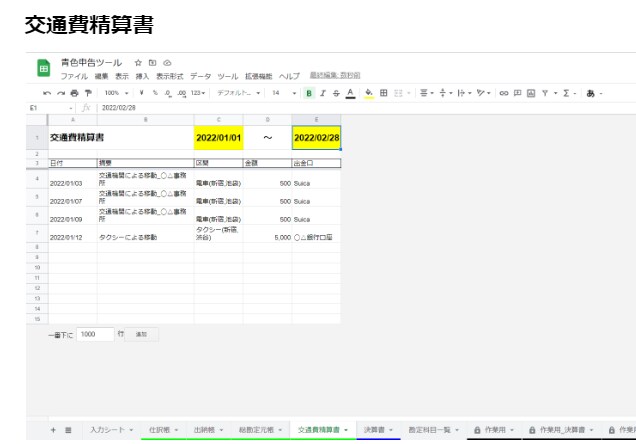This screenshot has height=444, width=636.
Task: Open the functions sigma menu
Action: coord(569,93)
